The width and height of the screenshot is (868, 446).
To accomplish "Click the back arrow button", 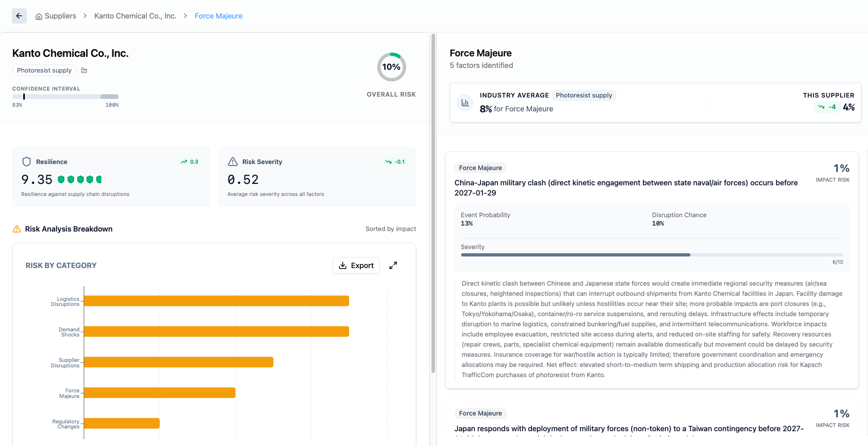I will click(x=19, y=16).
